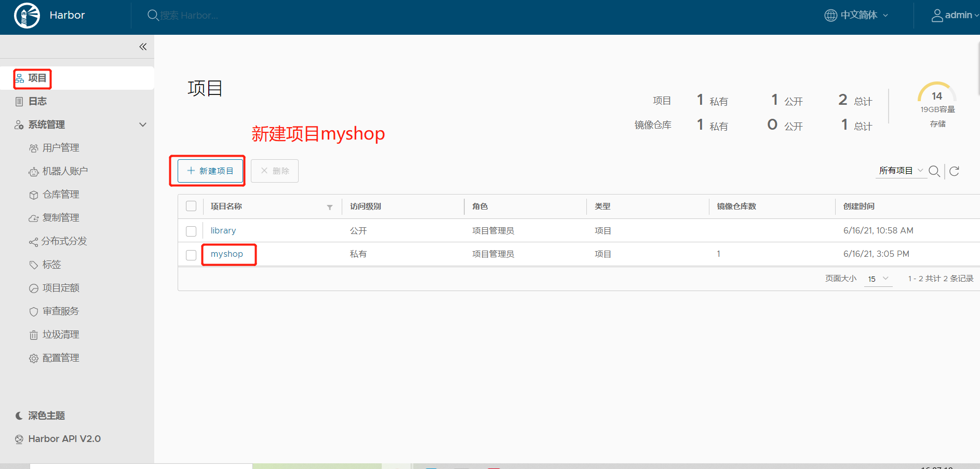The height and width of the screenshot is (469, 980).
Task: Open the globe language icon
Action: pos(830,16)
